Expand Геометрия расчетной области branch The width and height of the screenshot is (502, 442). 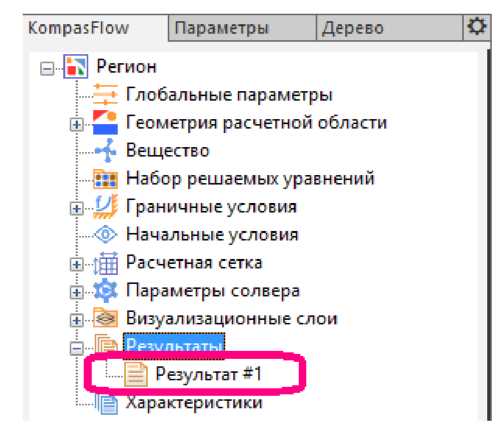click(x=76, y=125)
